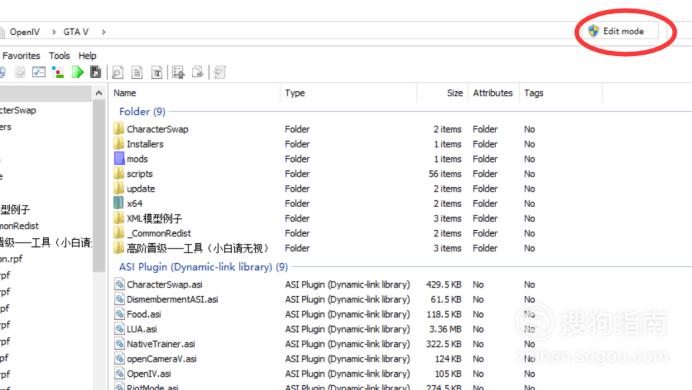Click the NativeTrainer.asi file icon

(119, 344)
